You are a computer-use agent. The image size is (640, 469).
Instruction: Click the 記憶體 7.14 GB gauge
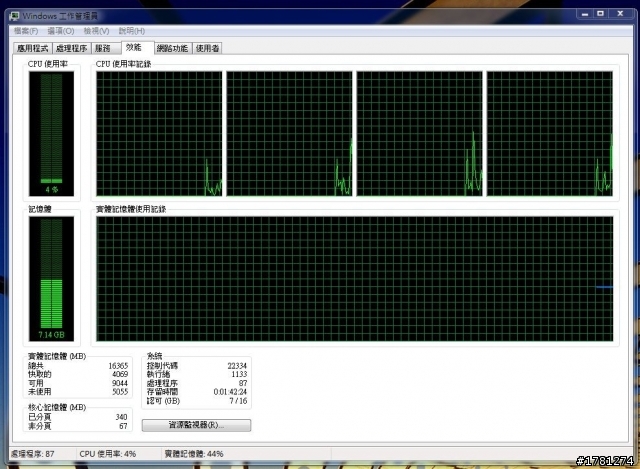tap(51, 279)
